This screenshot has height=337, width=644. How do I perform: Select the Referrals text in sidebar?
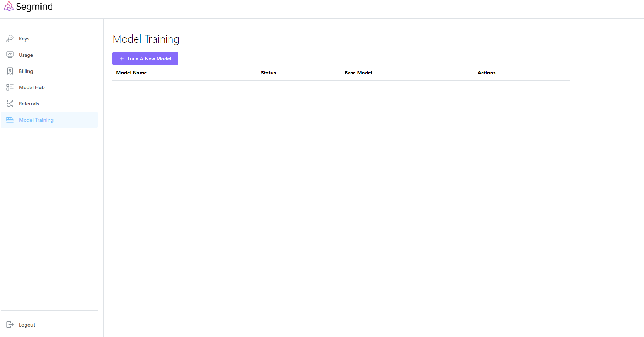click(29, 104)
